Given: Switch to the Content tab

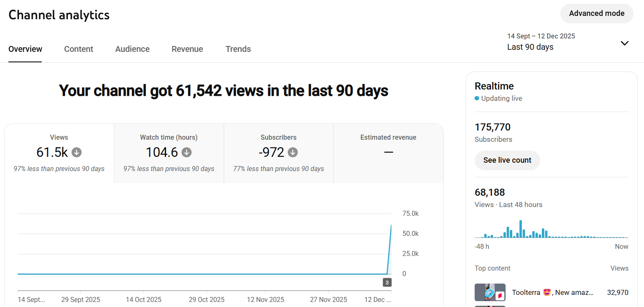Looking at the screenshot, I should point(79,49).
